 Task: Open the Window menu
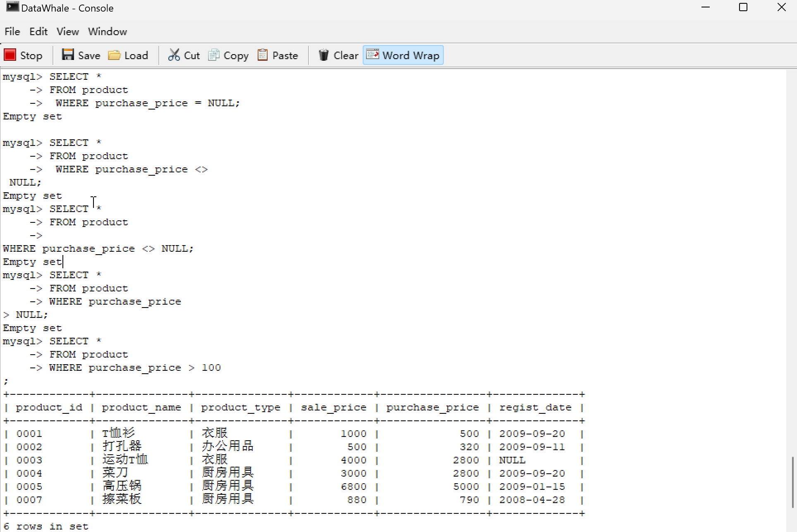[x=107, y=32]
